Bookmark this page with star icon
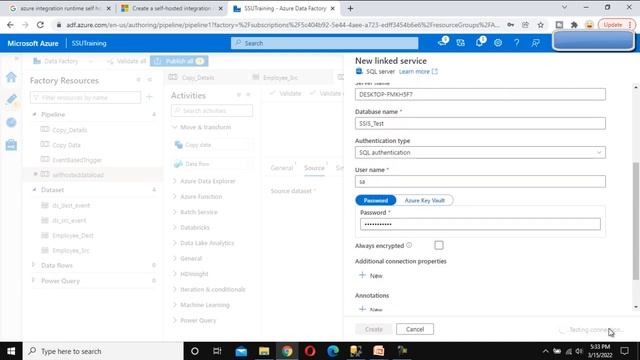Screen dimensions: 640x360 [540, 25]
